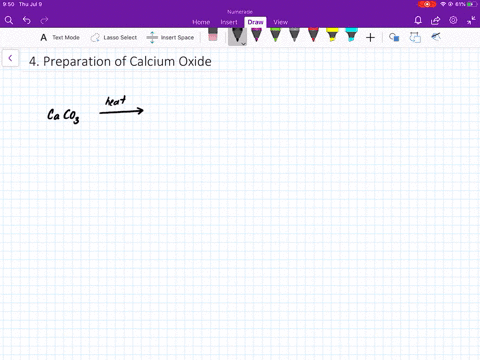Select the green pen
This screenshot has width=480, height=360.
pyautogui.click(x=275, y=35)
